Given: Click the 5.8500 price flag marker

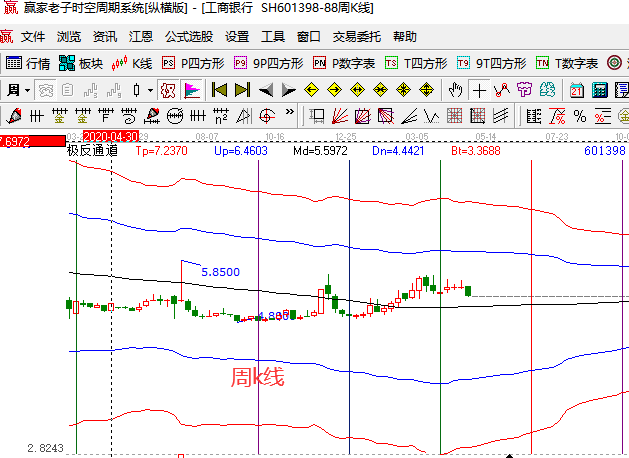Looking at the screenshot, I should point(220,272).
